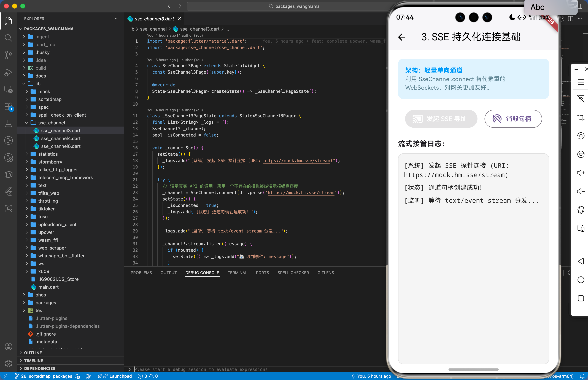Close the sse_channel3.dart editor tab
Viewport: 588px width, 380px height.
click(x=179, y=19)
